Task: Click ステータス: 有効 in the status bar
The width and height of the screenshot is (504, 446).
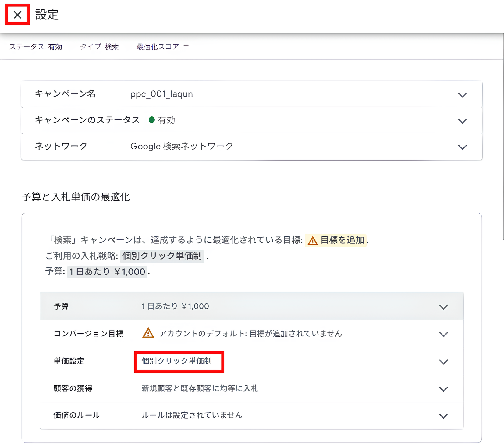Action: coord(36,47)
